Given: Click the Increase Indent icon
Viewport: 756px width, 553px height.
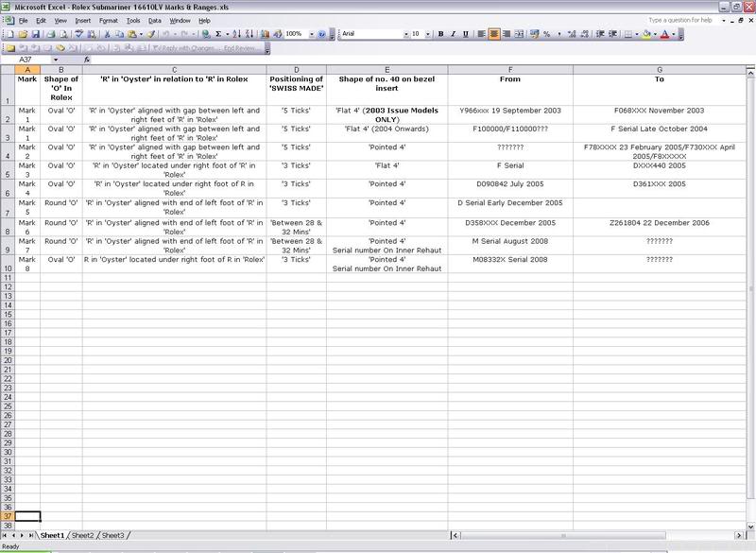Looking at the screenshot, I should [x=612, y=34].
